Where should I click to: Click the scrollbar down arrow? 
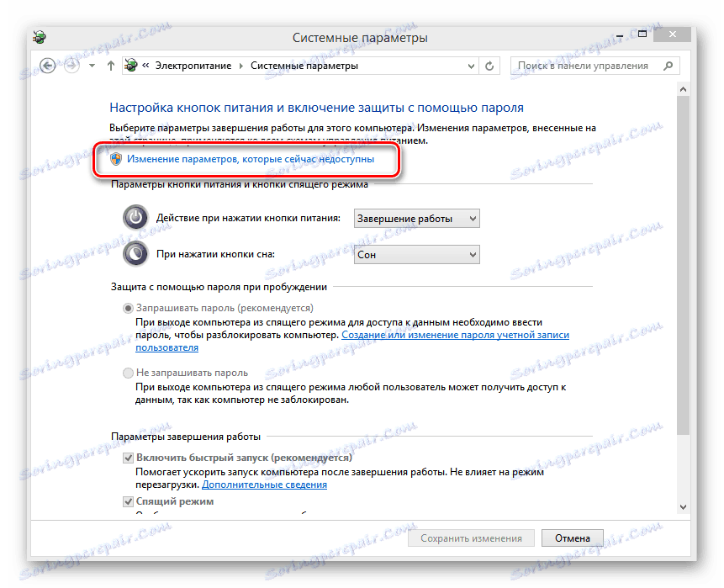point(684,507)
